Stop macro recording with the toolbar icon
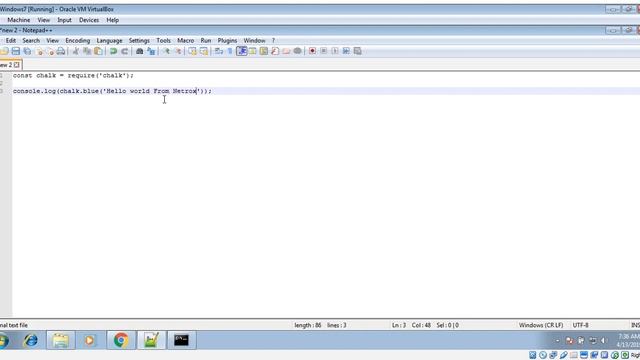 coord(324,51)
